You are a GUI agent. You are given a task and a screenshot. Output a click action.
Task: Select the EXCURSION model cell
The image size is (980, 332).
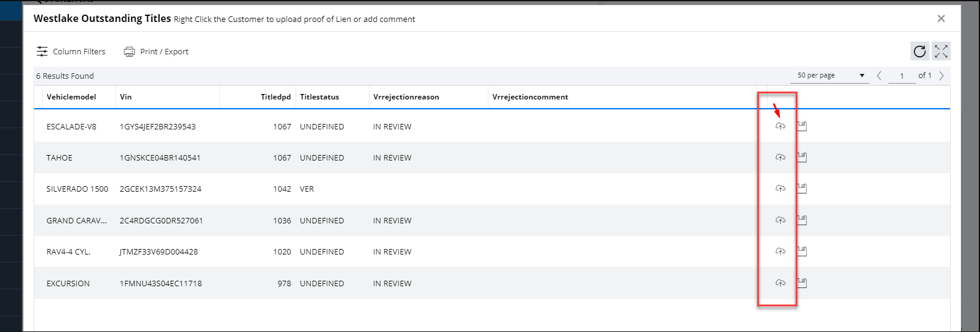click(x=68, y=284)
